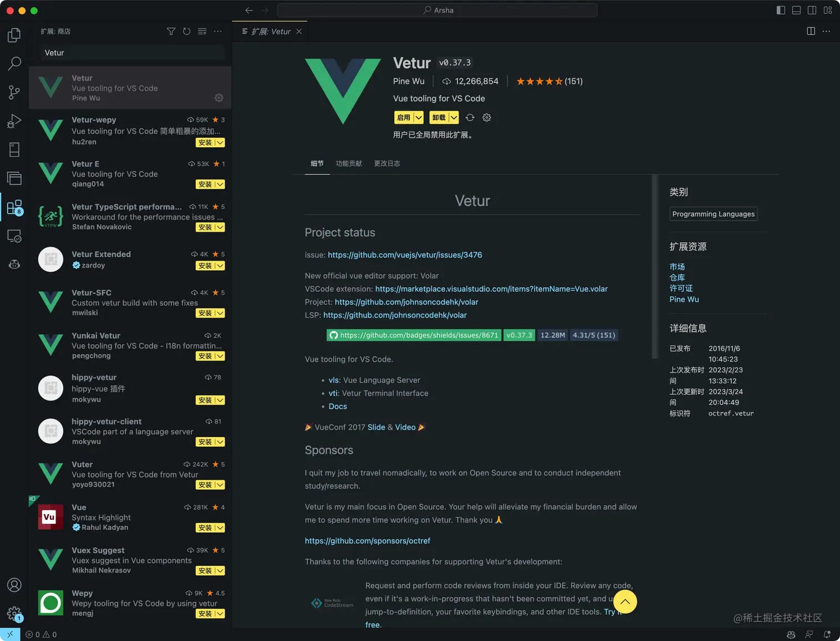840x641 pixels.
Task: Open Manage gear in activity bar
Action: coord(14,614)
